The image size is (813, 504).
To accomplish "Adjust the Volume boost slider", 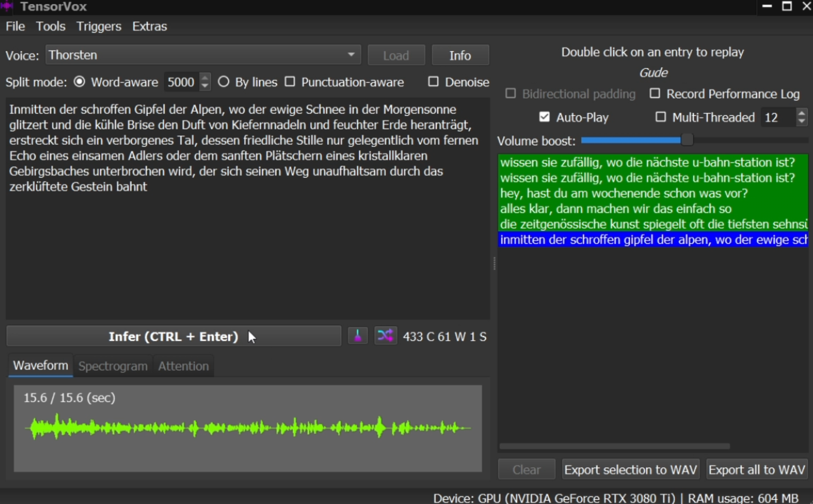I will (x=687, y=140).
